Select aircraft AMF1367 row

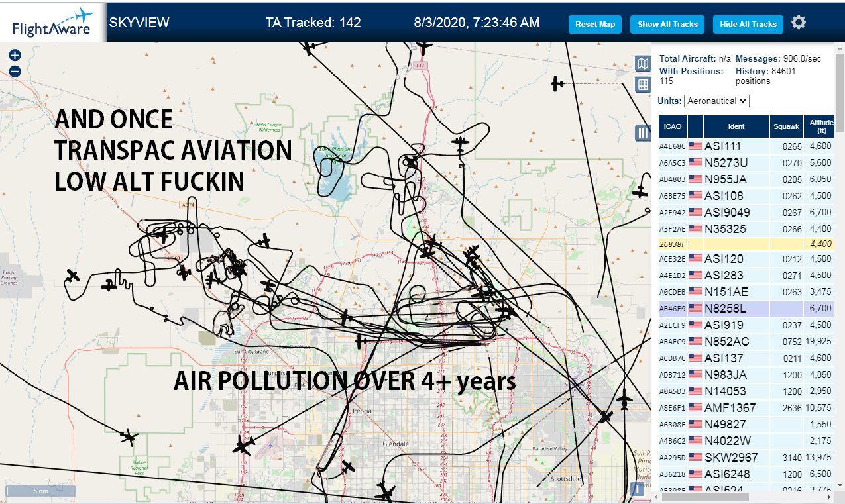point(746,408)
